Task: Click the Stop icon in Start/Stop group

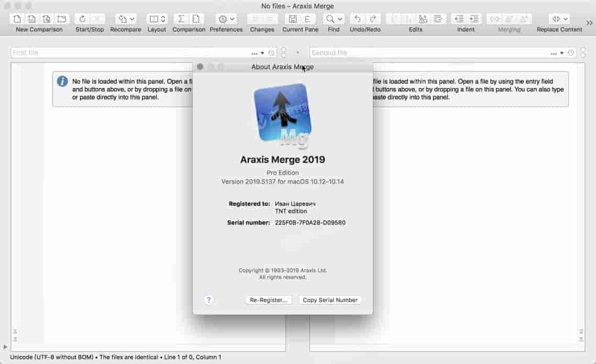Action: [x=97, y=19]
